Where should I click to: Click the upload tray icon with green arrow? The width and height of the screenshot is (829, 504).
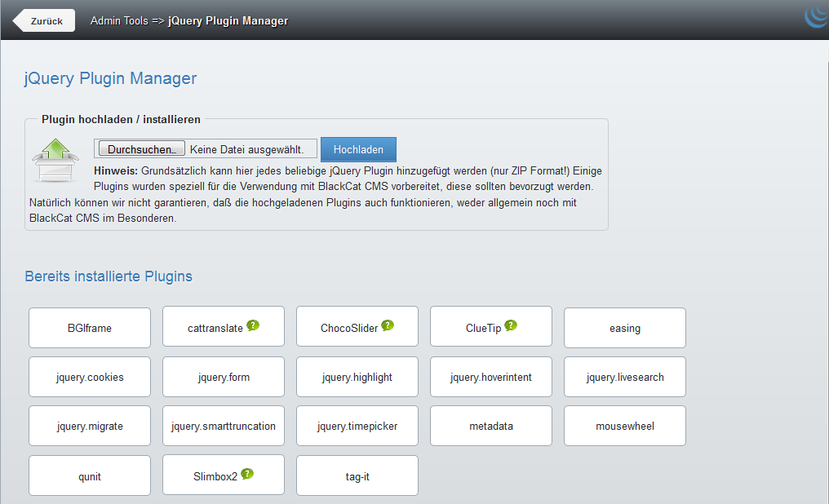(x=55, y=161)
